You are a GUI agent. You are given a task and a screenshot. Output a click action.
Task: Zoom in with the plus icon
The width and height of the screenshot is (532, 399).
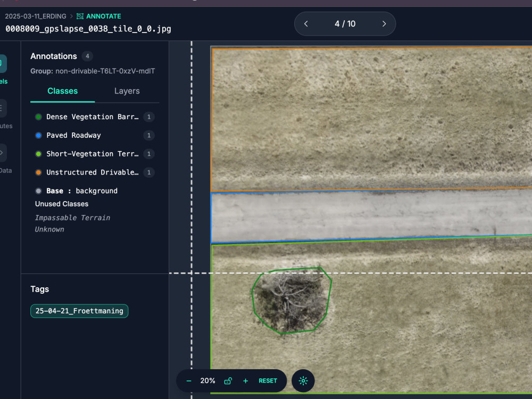point(246,381)
